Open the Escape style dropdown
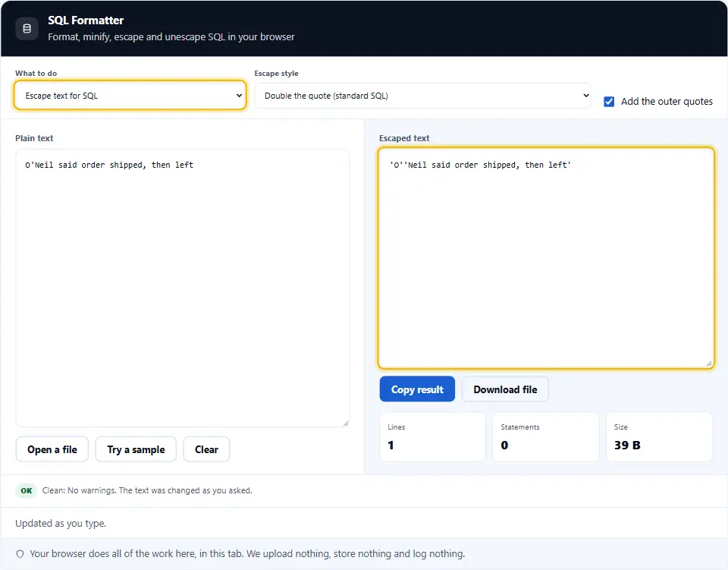The image size is (728, 570). (x=422, y=96)
